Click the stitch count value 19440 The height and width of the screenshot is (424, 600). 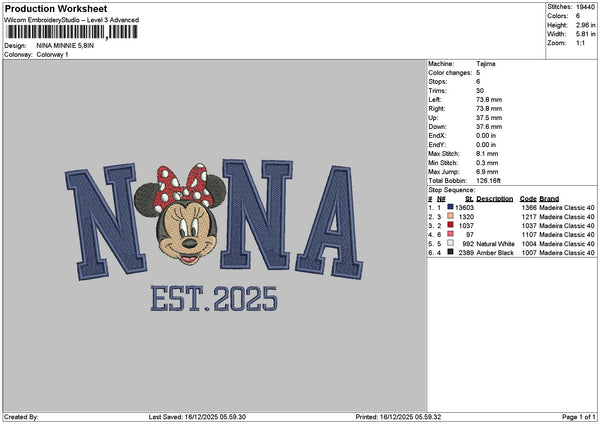point(585,7)
